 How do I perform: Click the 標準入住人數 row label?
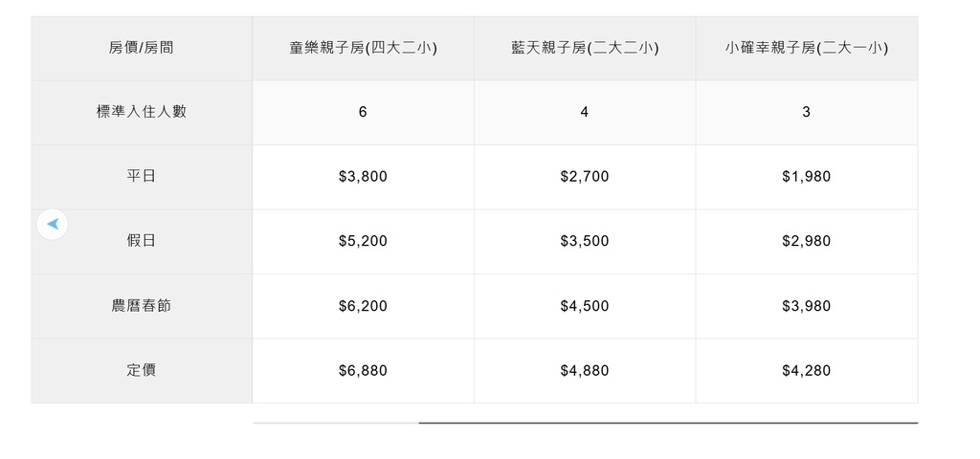point(142,113)
